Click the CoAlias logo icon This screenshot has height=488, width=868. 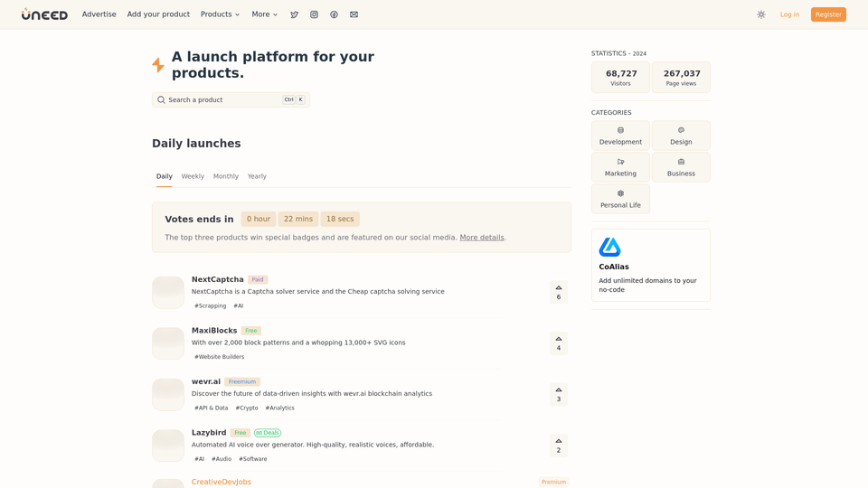(x=609, y=247)
